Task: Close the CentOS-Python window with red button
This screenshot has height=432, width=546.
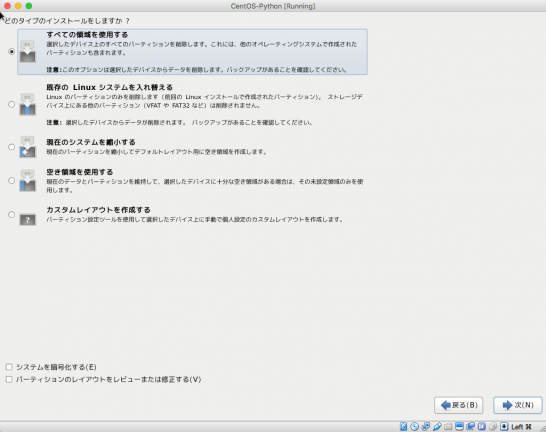Action: pos(7,6)
